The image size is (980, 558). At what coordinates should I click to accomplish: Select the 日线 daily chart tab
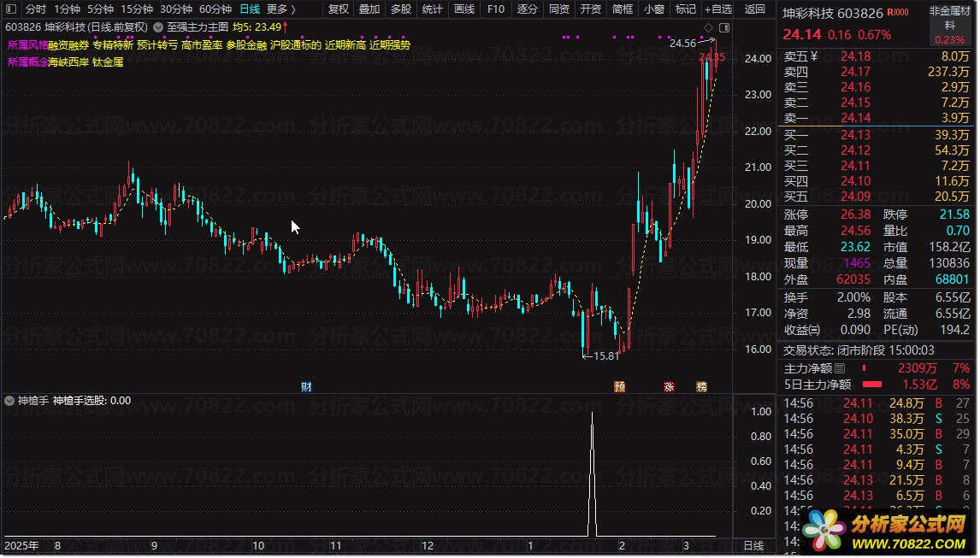click(x=250, y=9)
